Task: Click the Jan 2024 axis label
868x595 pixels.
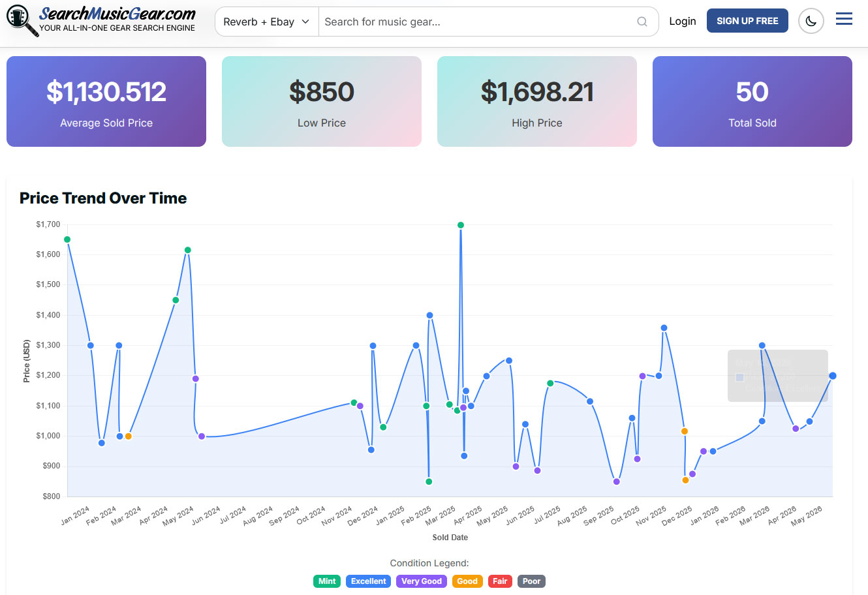Action: 76,515
